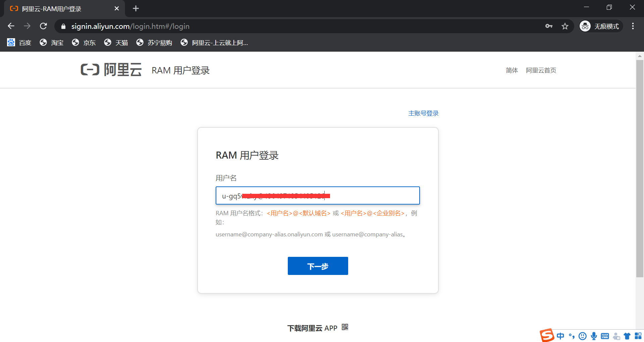
Task: Click the lock icon in address bar
Action: pyautogui.click(x=63, y=26)
